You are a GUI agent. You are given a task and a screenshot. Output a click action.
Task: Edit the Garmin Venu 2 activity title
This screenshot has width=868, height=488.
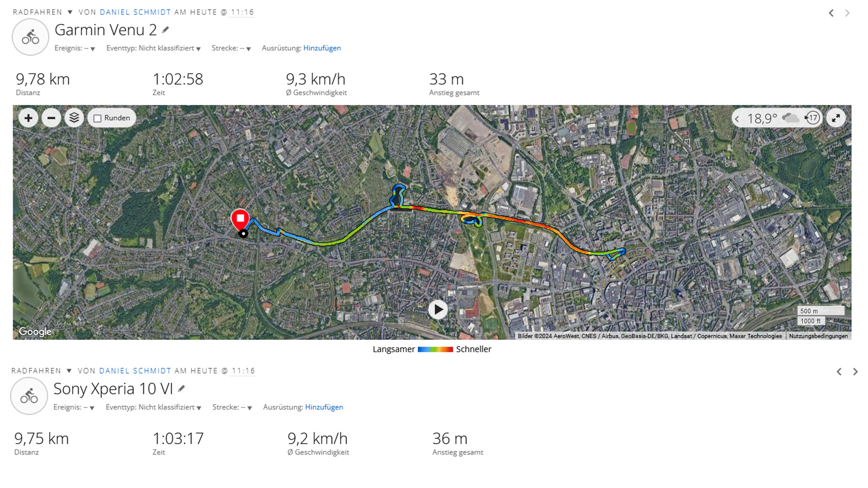tap(165, 30)
